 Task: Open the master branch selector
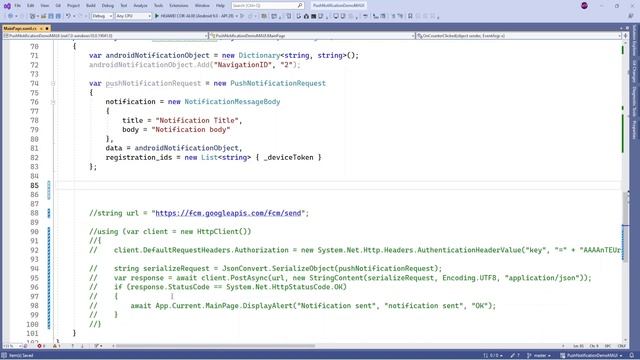tap(539, 356)
